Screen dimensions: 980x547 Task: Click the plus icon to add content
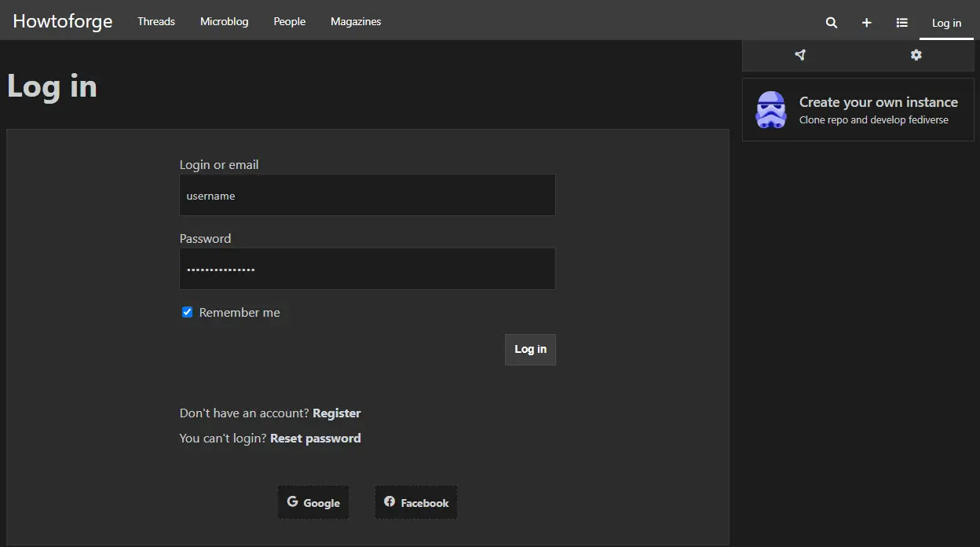point(866,23)
